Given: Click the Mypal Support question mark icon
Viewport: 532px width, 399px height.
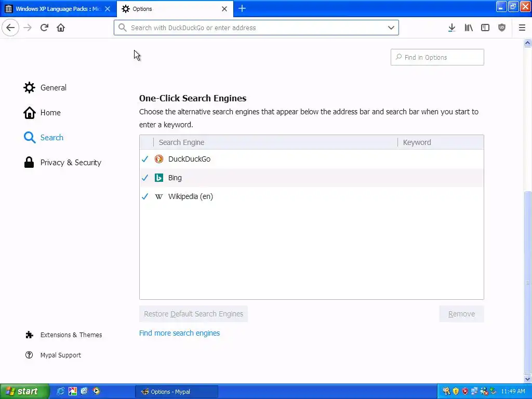Looking at the screenshot, I should pyautogui.click(x=29, y=355).
